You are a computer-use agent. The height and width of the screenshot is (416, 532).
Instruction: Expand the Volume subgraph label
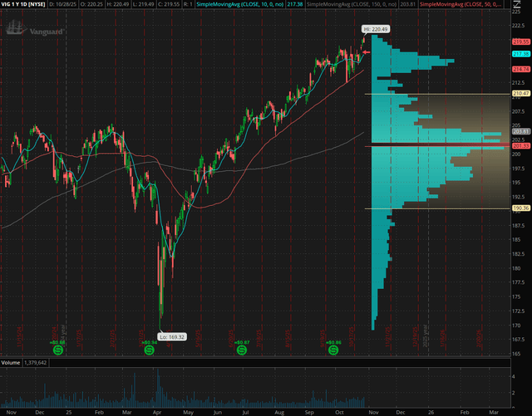[x=11, y=363]
